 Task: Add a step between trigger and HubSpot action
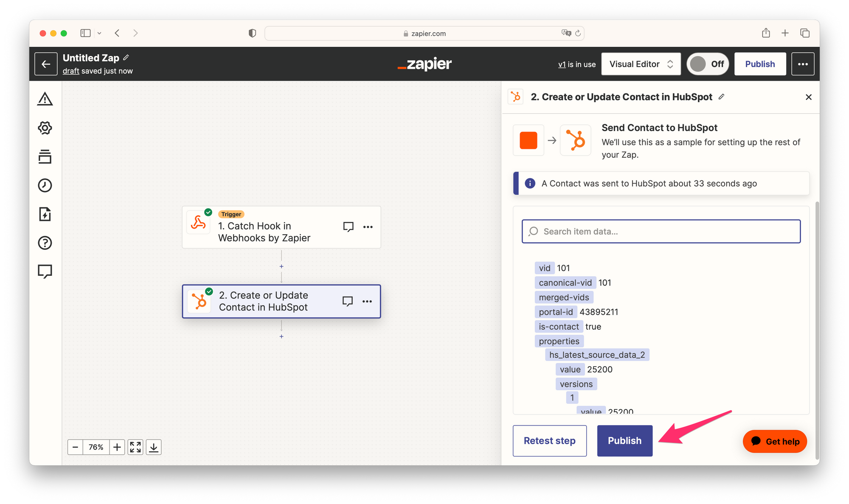pos(281,266)
